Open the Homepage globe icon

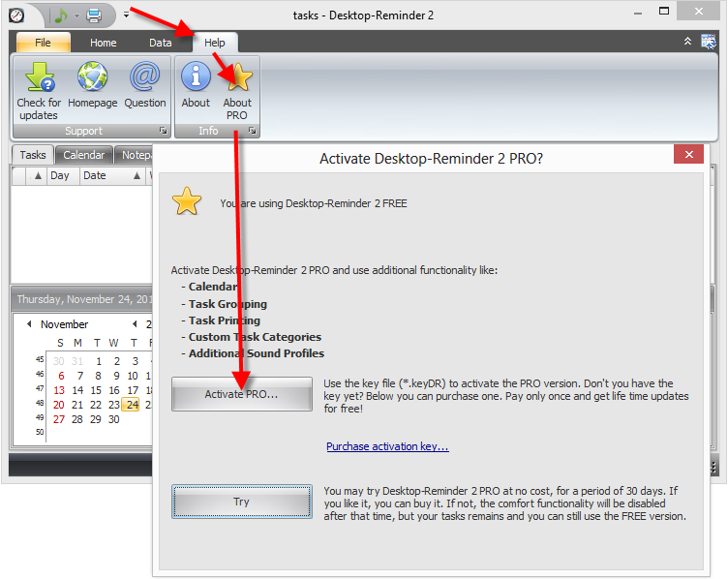(x=92, y=76)
